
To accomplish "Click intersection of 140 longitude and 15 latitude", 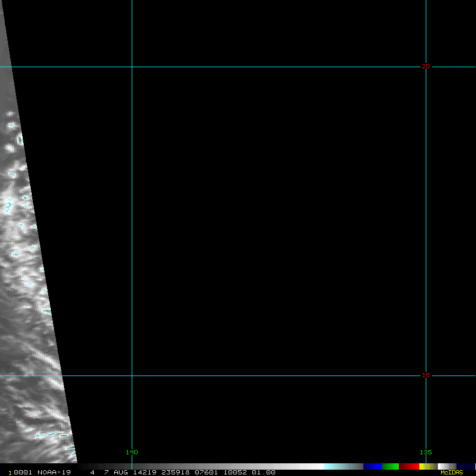I will (x=132, y=376).
